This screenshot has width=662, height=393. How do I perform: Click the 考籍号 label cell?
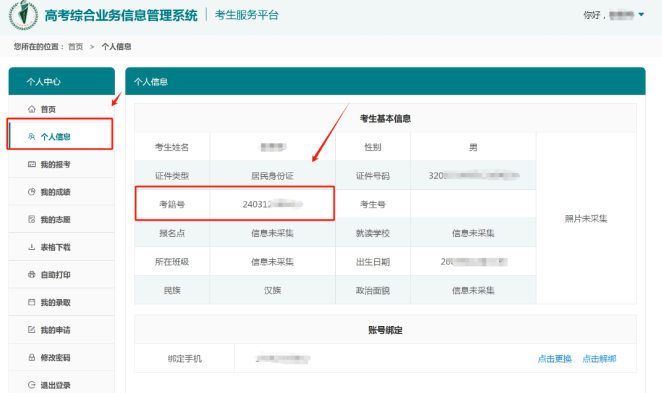point(172,204)
